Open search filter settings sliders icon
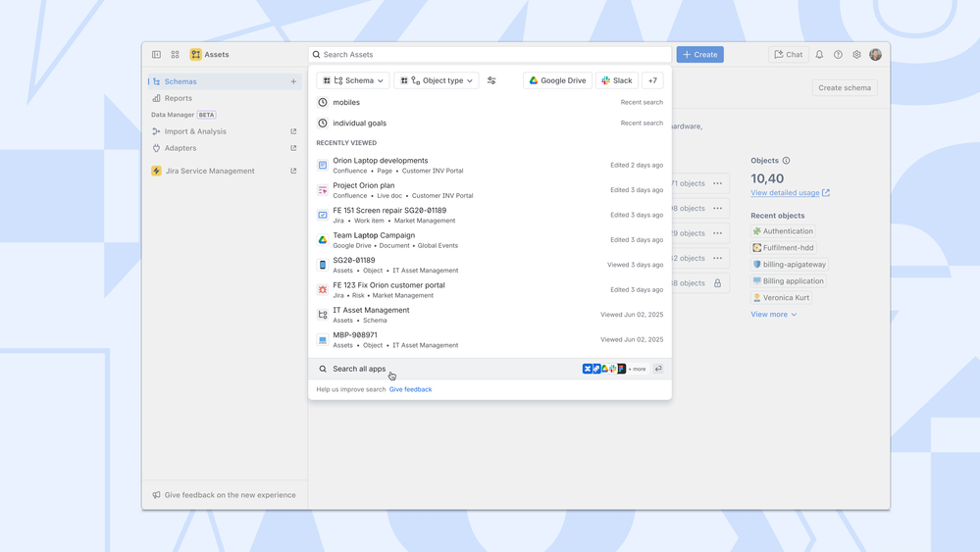Viewport: 980px width, 552px height. pyautogui.click(x=491, y=80)
